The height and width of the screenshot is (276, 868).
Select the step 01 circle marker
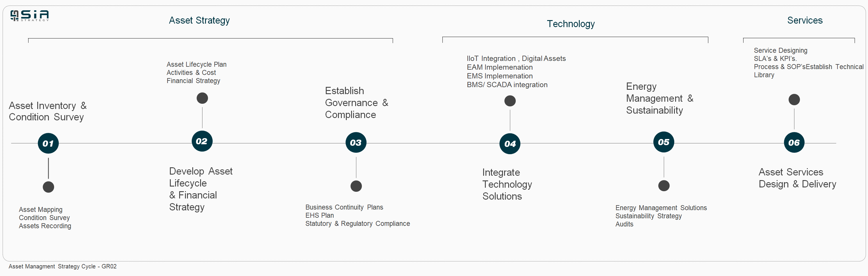(48, 143)
